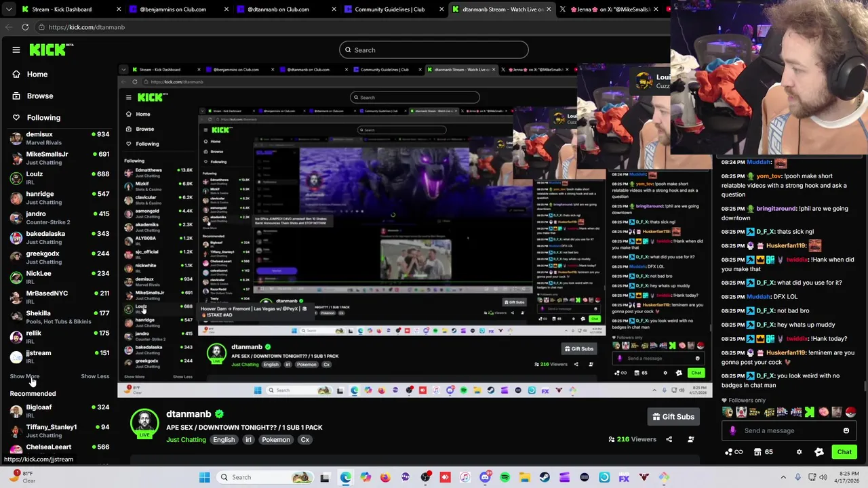Show hidden system tray icons chevron
Image resolution: width=868 pixels, height=488 pixels.
tap(783, 477)
